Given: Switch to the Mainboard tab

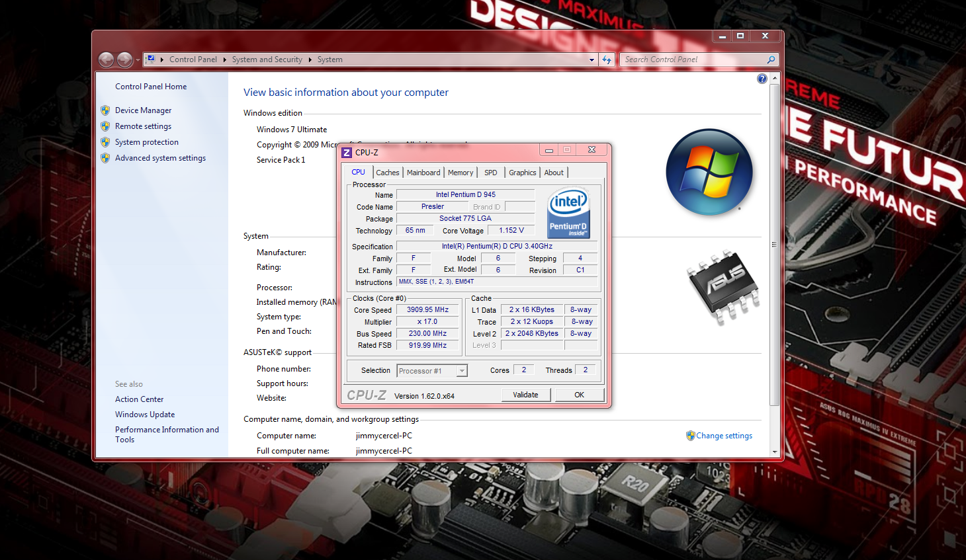Looking at the screenshot, I should point(423,172).
